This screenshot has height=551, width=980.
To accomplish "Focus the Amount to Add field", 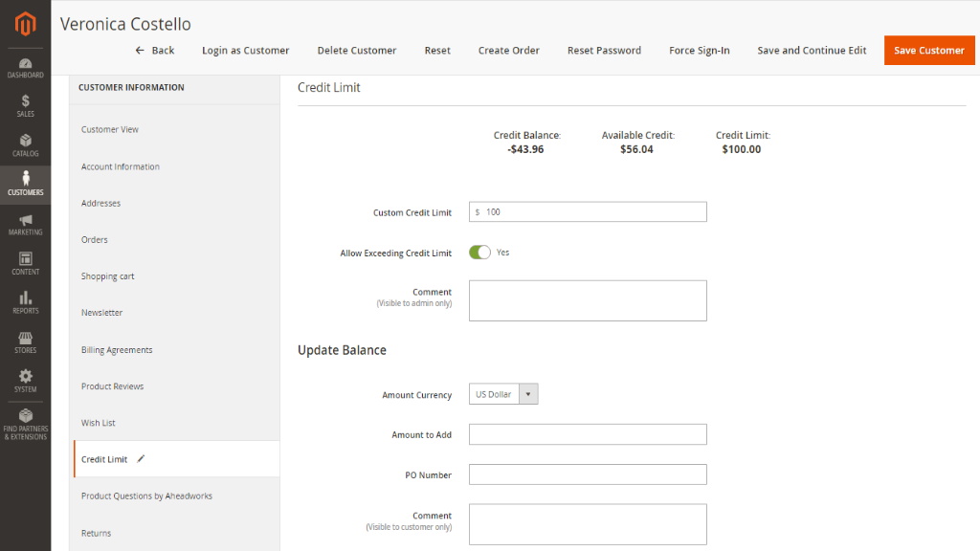I will [588, 434].
